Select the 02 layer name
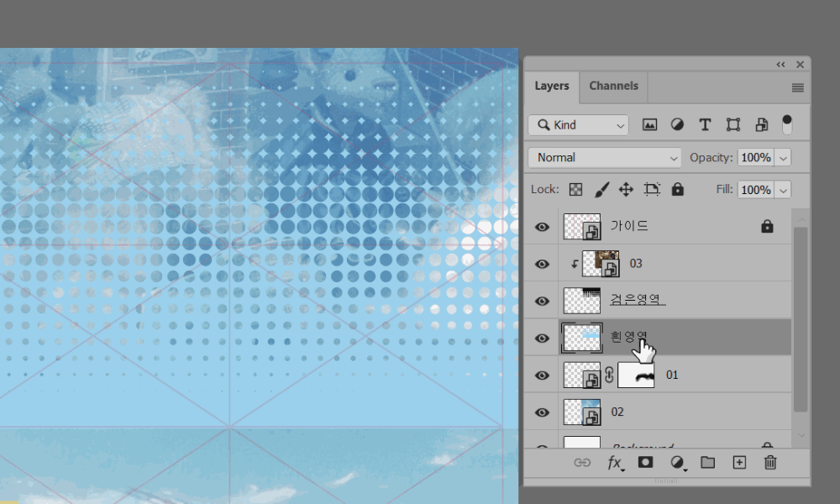The height and width of the screenshot is (504, 840). [617, 412]
